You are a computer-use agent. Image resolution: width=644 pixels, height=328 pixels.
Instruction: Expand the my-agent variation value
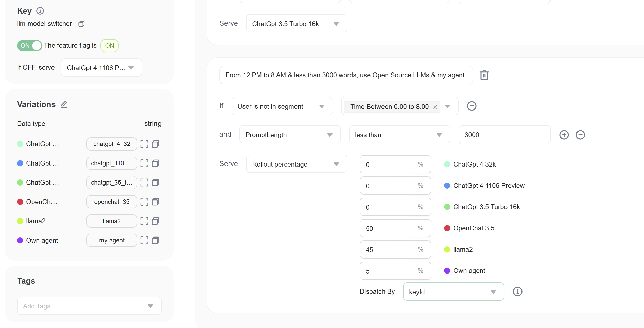click(x=144, y=240)
